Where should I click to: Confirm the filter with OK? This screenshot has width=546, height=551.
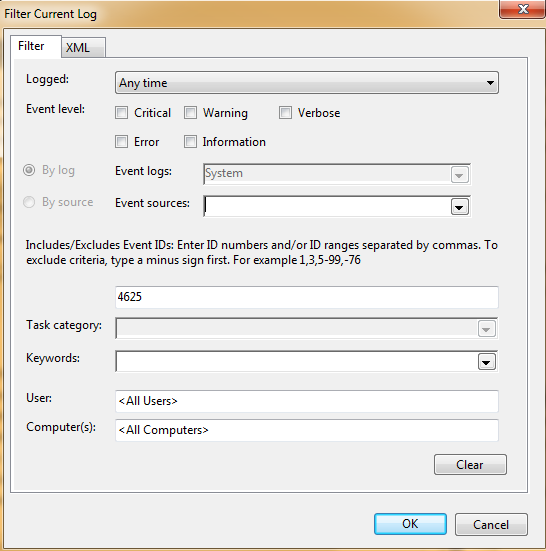[x=410, y=524]
